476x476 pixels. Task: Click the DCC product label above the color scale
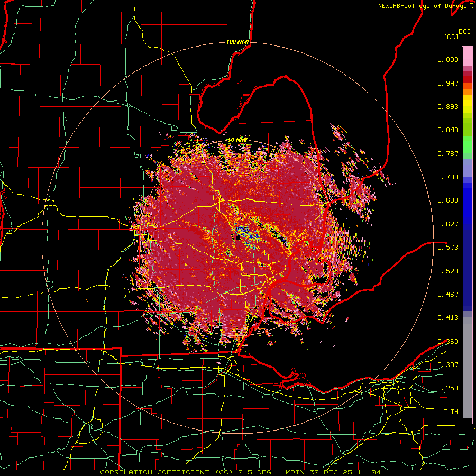[x=464, y=32]
